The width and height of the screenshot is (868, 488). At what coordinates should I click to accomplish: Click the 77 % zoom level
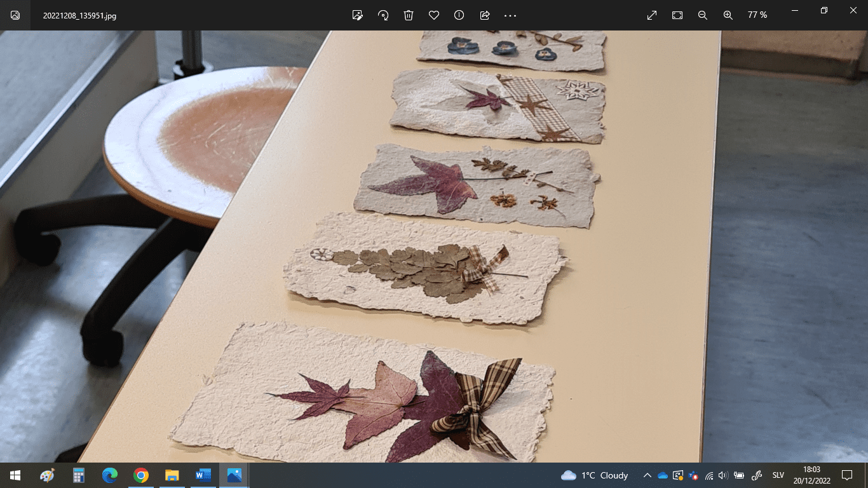pos(757,15)
